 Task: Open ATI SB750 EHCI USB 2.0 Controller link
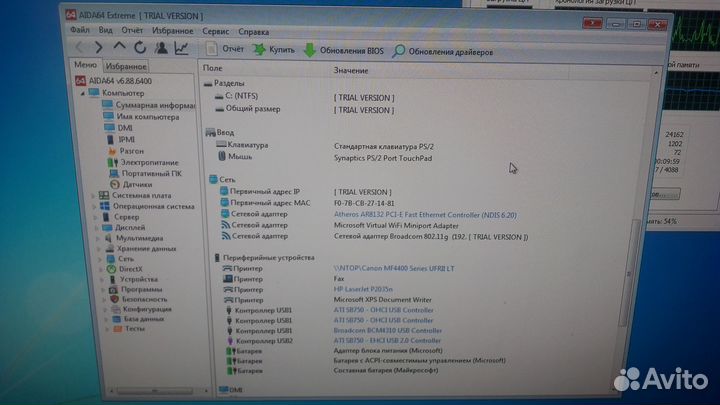pos(387,340)
